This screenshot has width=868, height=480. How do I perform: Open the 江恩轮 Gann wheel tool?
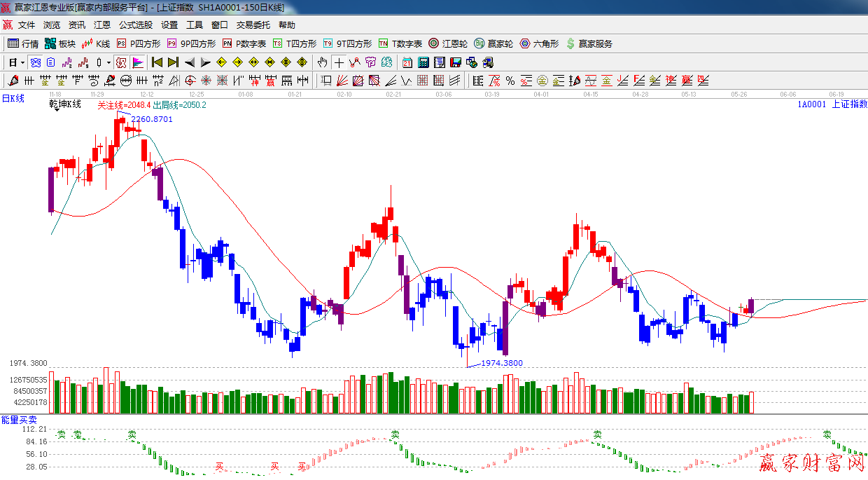click(x=448, y=43)
